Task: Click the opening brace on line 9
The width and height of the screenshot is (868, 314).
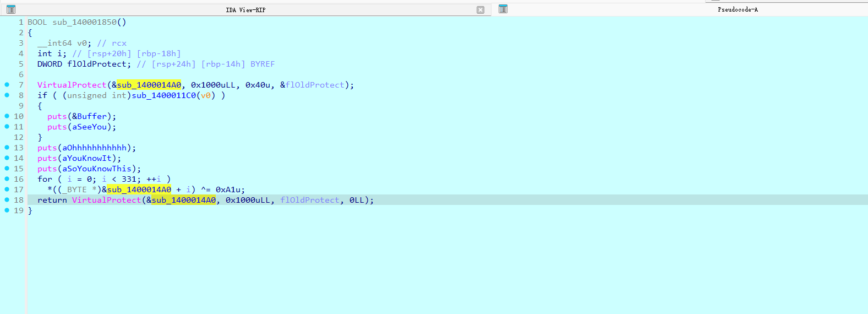Action: click(40, 106)
